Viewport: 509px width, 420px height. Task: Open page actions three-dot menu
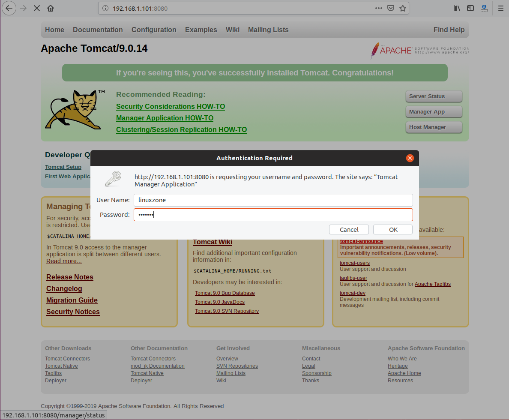[x=379, y=8]
